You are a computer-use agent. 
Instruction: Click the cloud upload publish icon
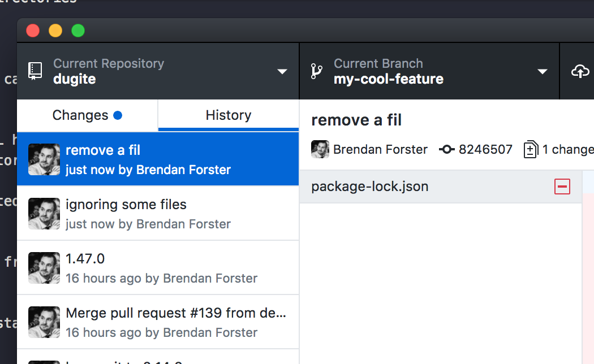coord(580,71)
